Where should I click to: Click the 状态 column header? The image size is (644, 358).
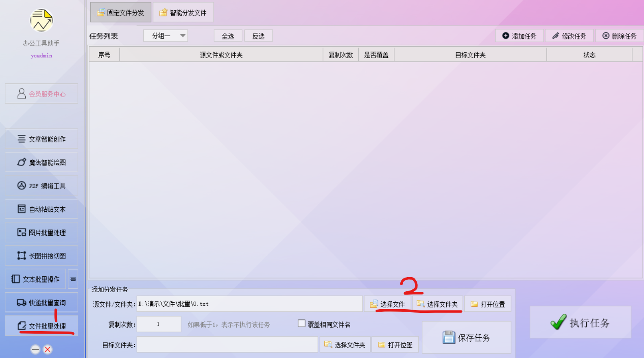[589, 55]
